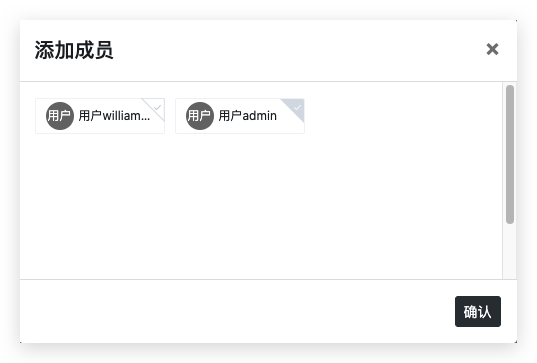Click empty space in the member list

(x=260, y=205)
